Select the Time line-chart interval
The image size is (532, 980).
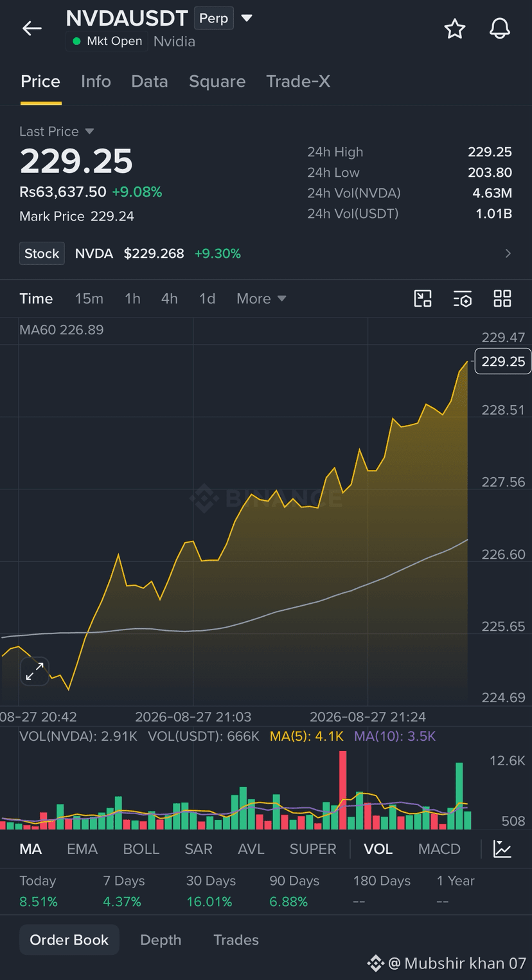point(36,298)
